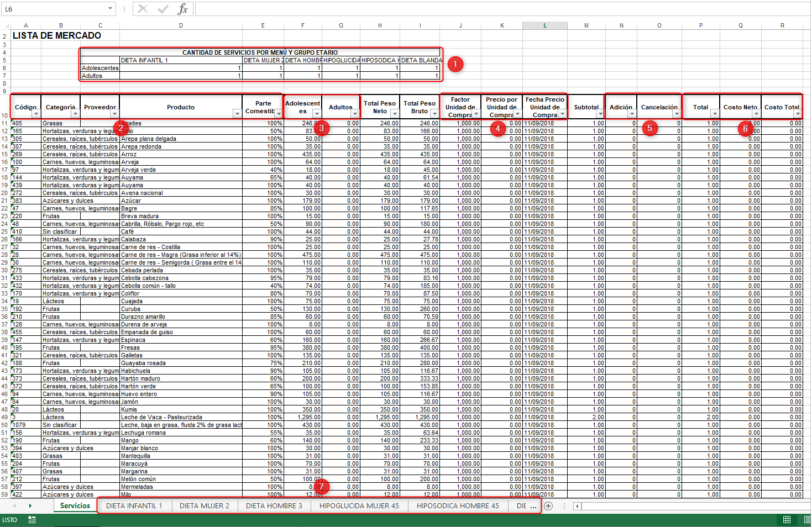Open filter dropdown for Proveedor column
This screenshot has width=812, height=527.
115,114
